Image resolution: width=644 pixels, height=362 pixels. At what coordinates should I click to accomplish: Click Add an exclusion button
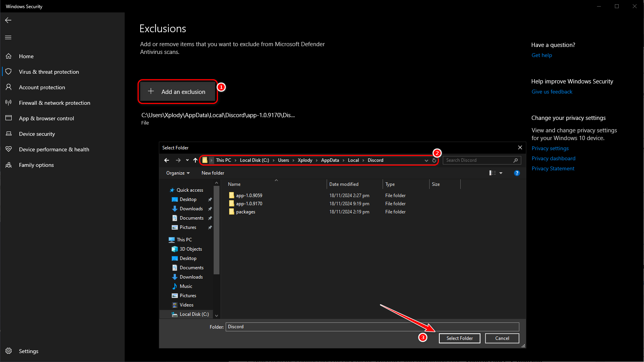point(178,92)
